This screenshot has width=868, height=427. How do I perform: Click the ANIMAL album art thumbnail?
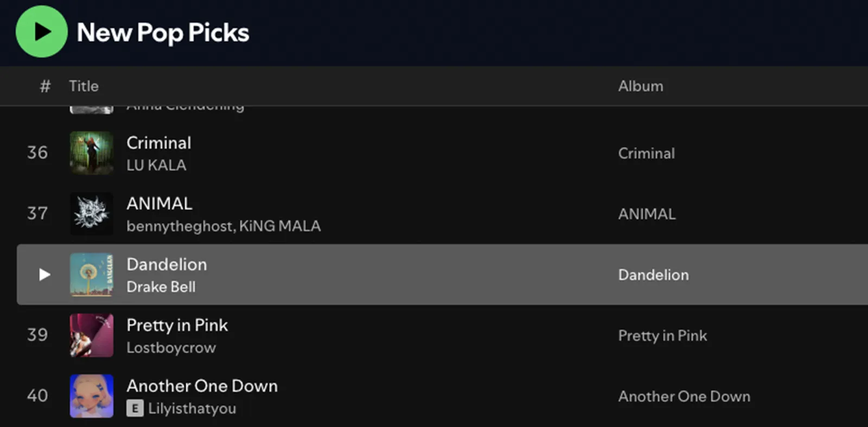(x=92, y=214)
